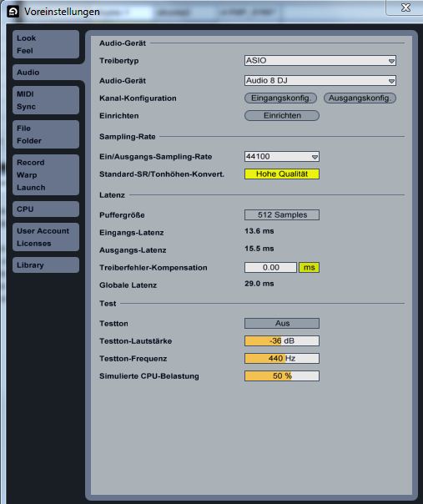The image size is (423, 504).
Task: Expand the Audio-Gerät Audio 8 DJ dropdown
Action: tap(320, 80)
